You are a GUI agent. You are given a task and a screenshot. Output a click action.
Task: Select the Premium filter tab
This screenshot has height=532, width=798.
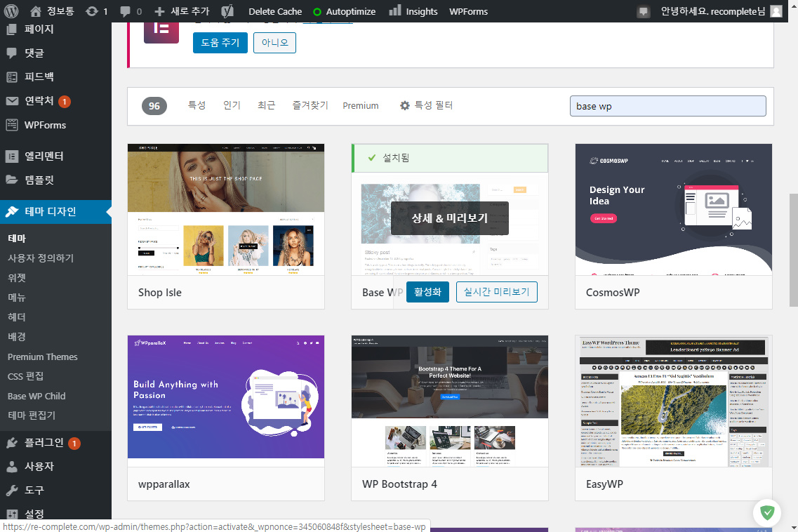(x=360, y=105)
